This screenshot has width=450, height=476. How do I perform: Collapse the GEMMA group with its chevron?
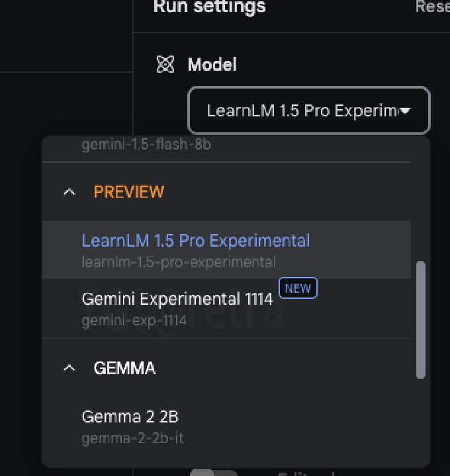click(x=69, y=368)
